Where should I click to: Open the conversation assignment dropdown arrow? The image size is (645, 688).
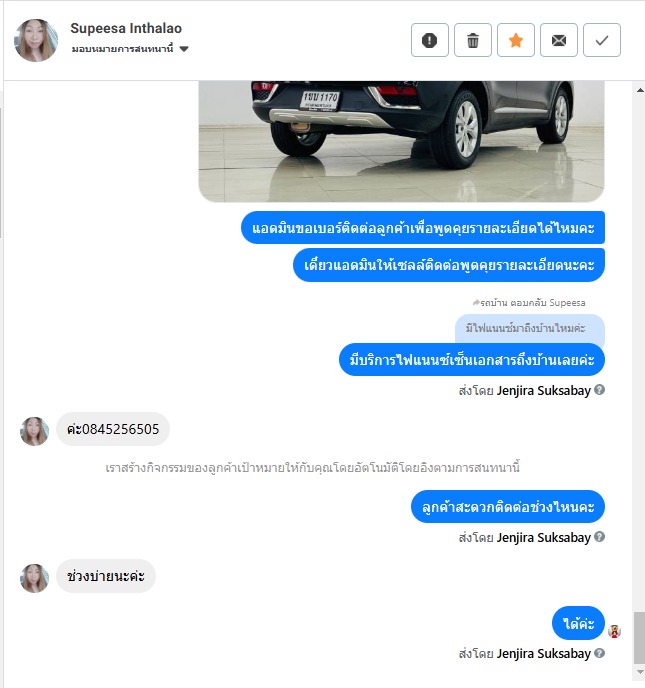point(184,49)
